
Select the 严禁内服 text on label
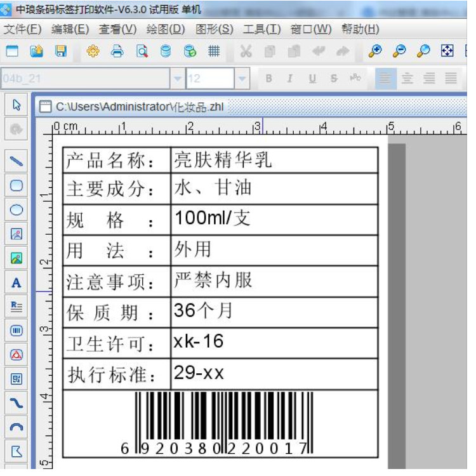[x=213, y=280]
